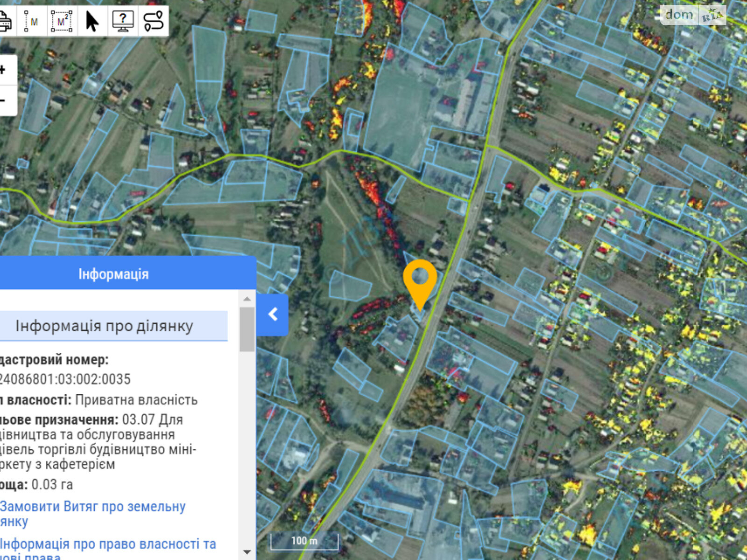Screen dimensions: 747x560
Task: Click the land purpose text starting 03.07 Для
Action: coord(98,441)
